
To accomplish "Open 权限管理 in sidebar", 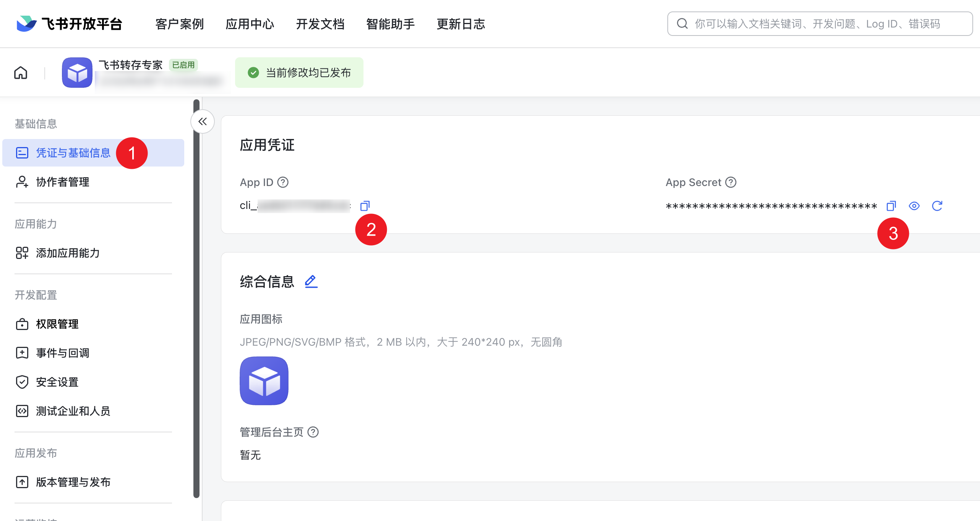I will pyautogui.click(x=93, y=324).
